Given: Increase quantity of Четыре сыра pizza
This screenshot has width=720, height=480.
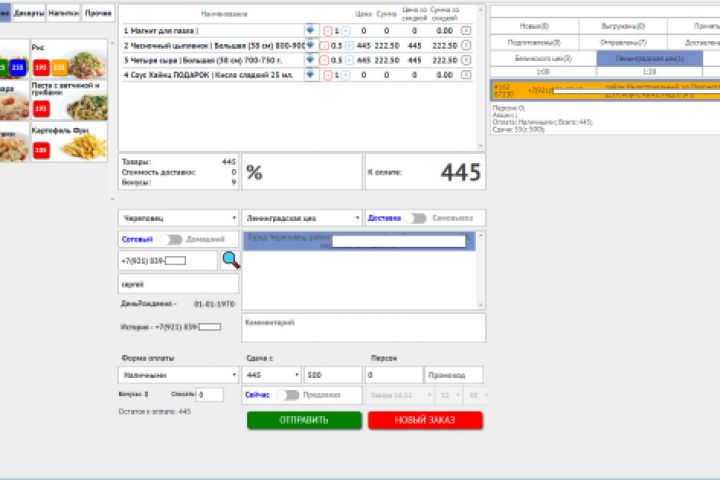Looking at the screenshot, I should pos(349,60).
